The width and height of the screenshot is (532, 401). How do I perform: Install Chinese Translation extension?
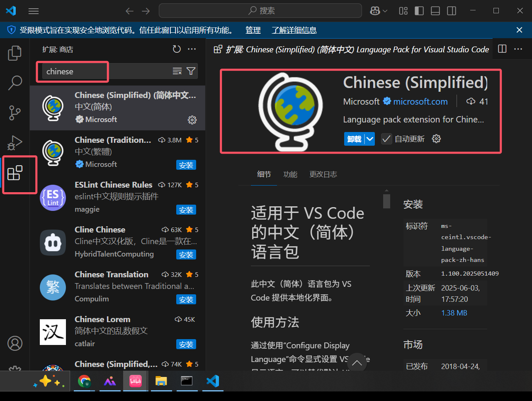click(186, 300)
